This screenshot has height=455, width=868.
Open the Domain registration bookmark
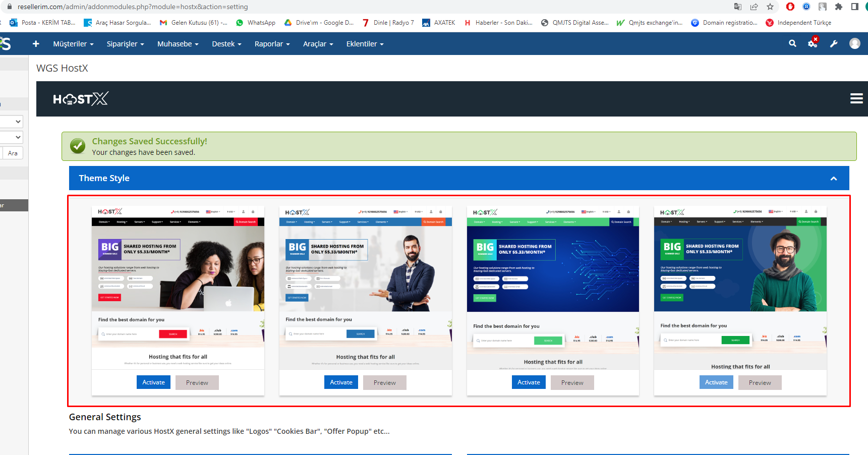tap(724, 23)
